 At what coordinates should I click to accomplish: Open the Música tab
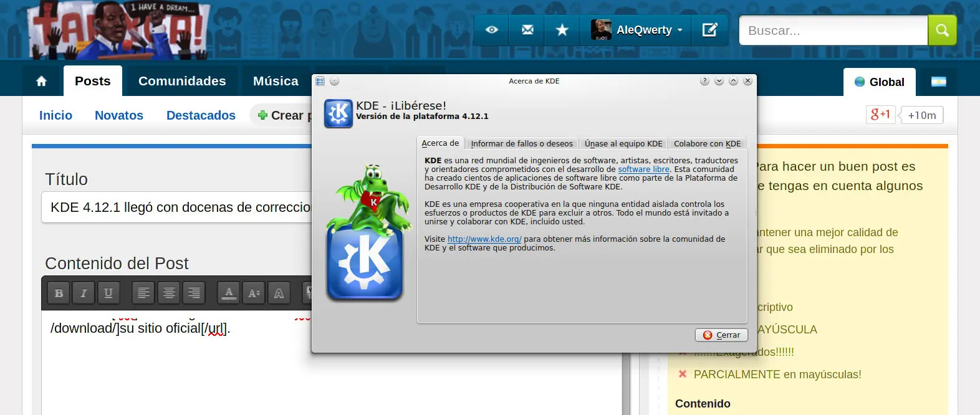[276, 81]
